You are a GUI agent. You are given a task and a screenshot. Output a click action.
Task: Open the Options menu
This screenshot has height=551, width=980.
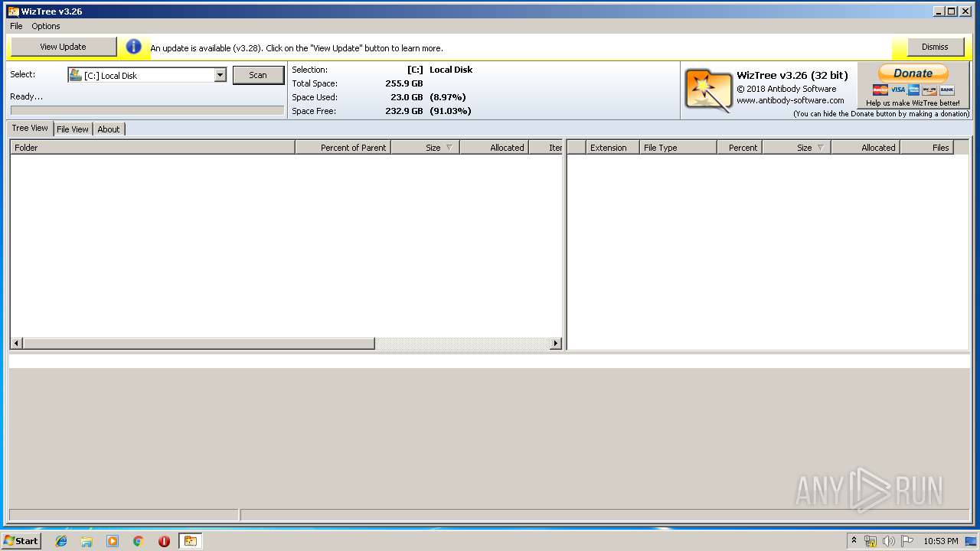[x=46, y=26]
